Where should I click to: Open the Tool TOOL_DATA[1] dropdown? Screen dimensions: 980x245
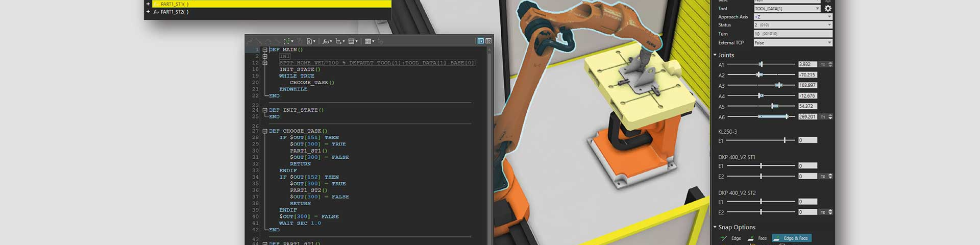[x=787, y=8]
